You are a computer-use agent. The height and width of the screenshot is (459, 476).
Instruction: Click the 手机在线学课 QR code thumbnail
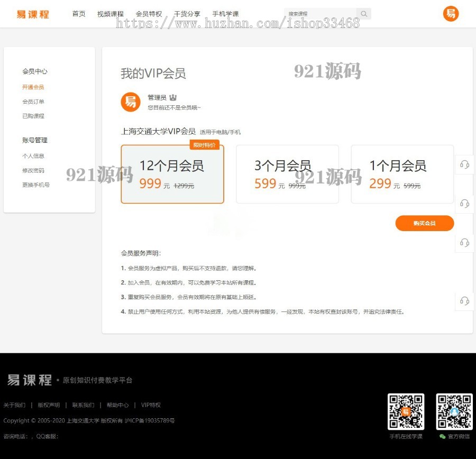pyautogui.click(x=406, y=412)
